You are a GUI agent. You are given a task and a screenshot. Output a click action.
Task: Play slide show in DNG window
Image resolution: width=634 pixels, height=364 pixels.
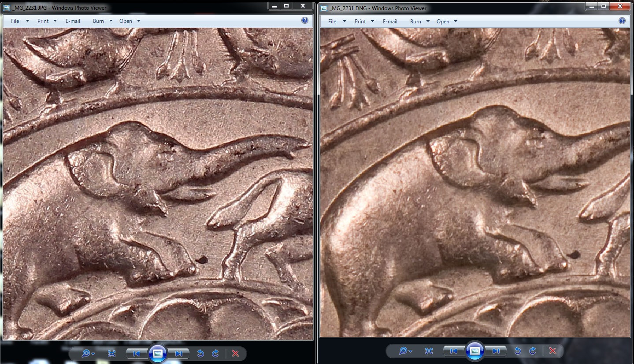point(475,350)
